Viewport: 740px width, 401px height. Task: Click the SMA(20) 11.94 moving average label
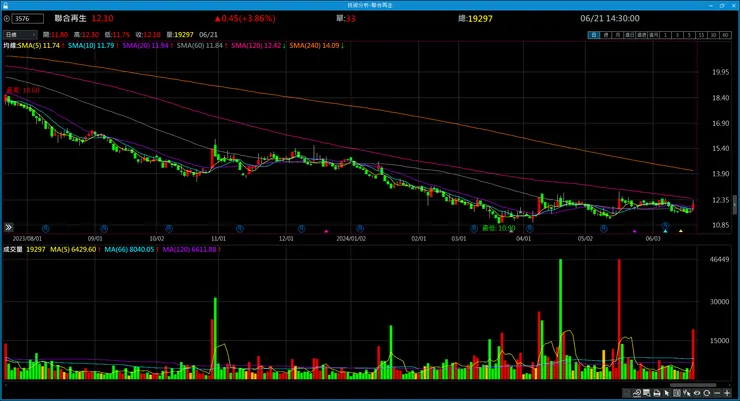click(x=145, y=46)
